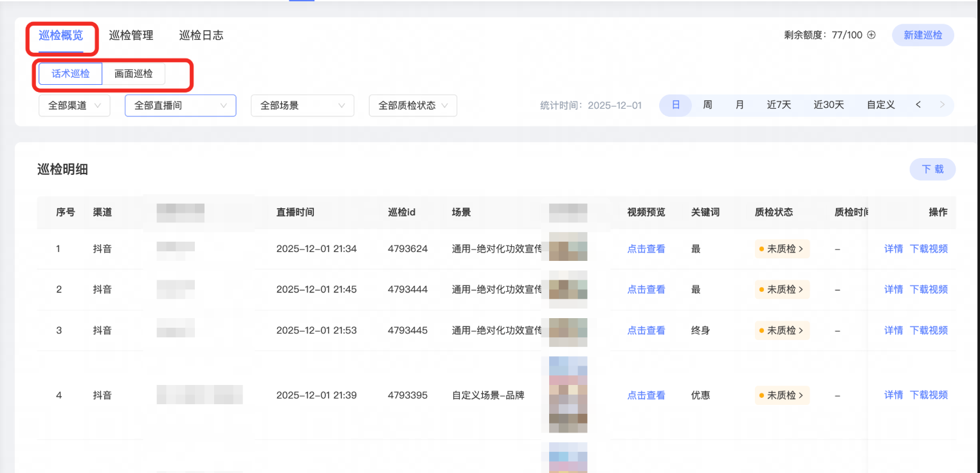
Task: Click the 操作 column header
Action: [x=938, y=212]
